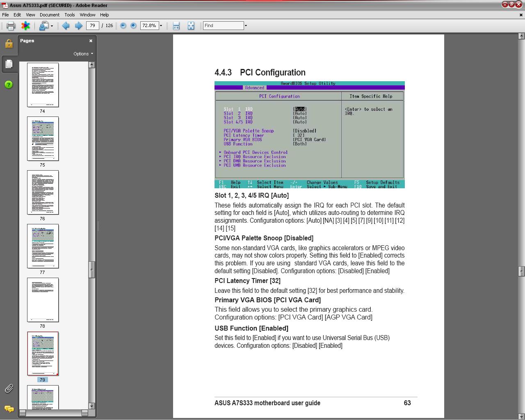Click the Find search box
This screenshot has width=525, height=420.
pos(224,25)
